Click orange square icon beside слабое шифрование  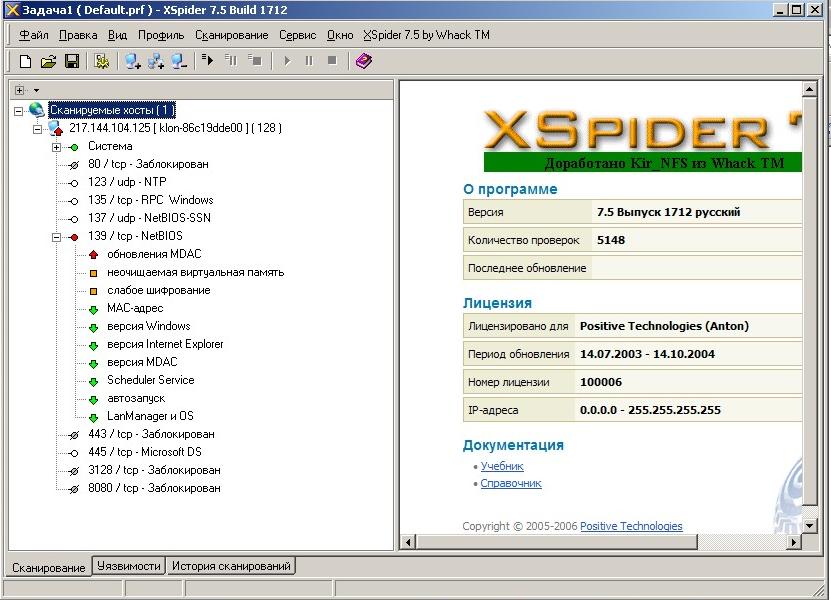94,291
